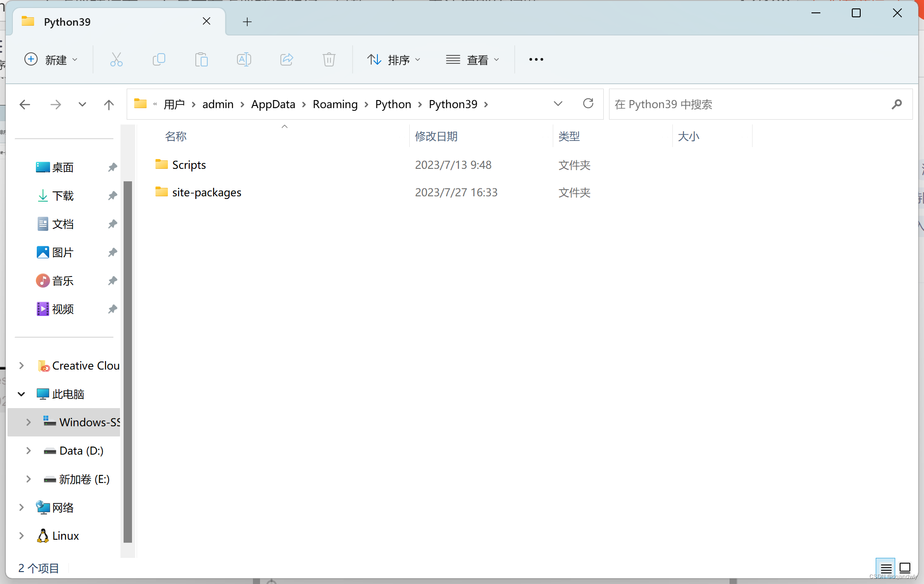
Task: Close the Python39 tab
Action: [206, 21]
